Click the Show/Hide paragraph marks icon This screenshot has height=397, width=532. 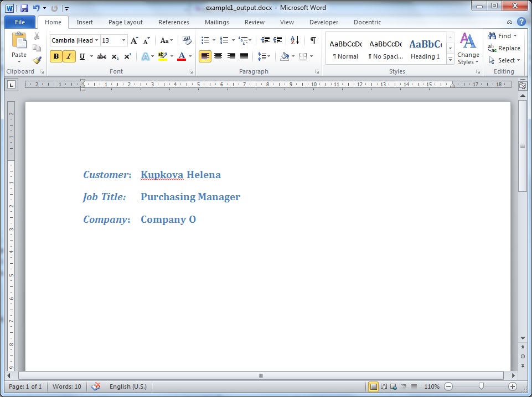click(313, 40)
